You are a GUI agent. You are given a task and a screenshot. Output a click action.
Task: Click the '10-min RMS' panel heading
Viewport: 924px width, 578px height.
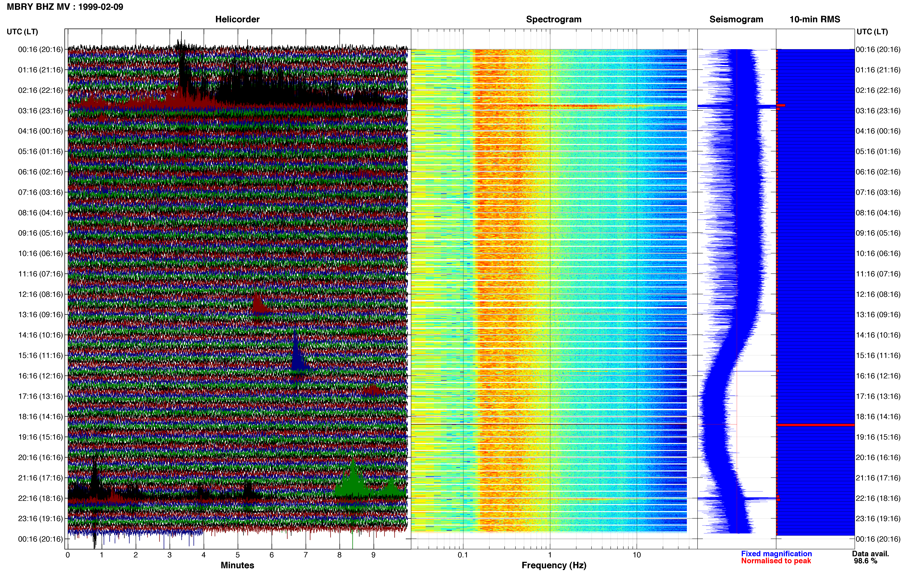pyautogui.click(x=815, y=20)
